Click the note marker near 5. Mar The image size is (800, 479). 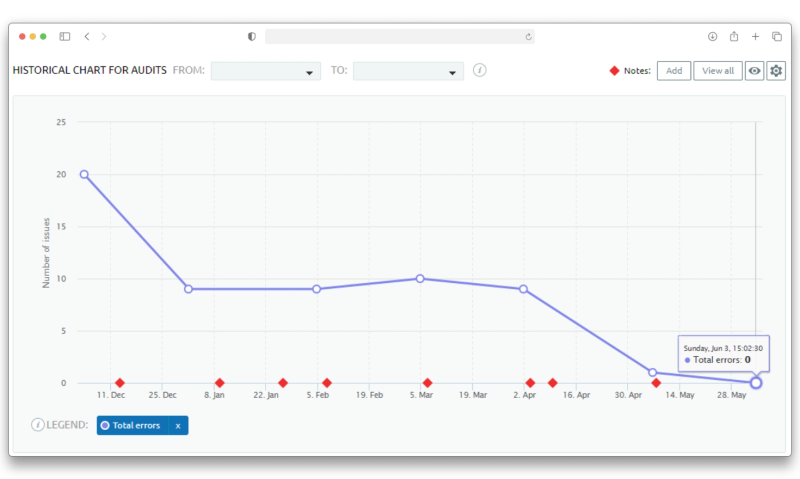click(428, 383)
